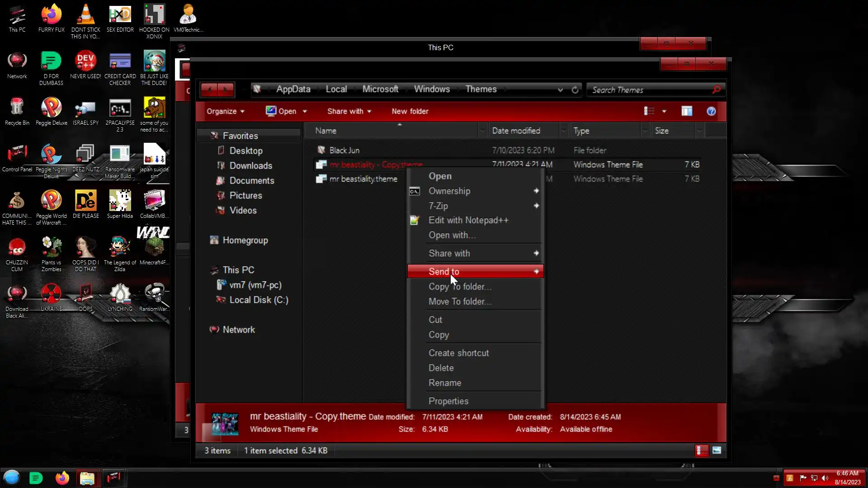Expand the Share with toolbar dropdown
The height and width of the screenshot is (488, 868).
[x=349, y=111]
